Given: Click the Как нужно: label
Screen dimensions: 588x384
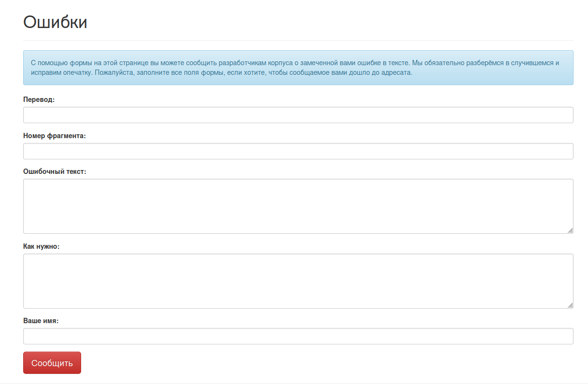Looking at the screenshot, I should point(42,246).
